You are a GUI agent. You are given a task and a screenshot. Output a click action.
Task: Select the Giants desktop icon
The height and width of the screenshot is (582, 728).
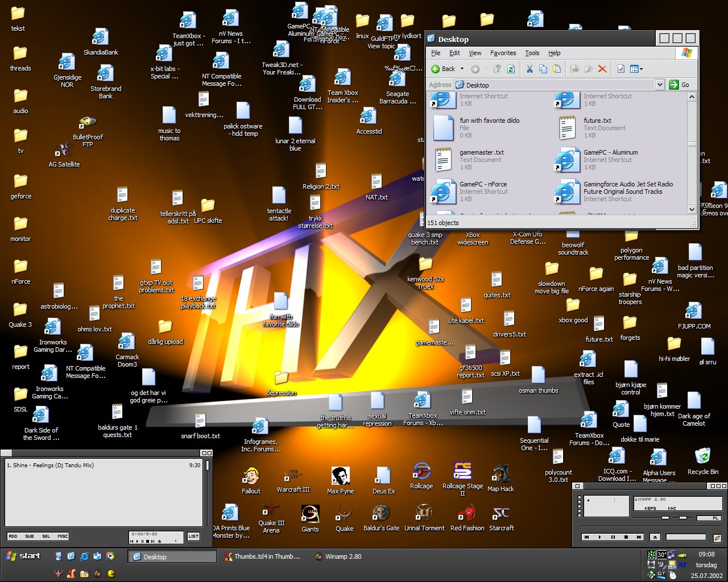click(310, 519)
